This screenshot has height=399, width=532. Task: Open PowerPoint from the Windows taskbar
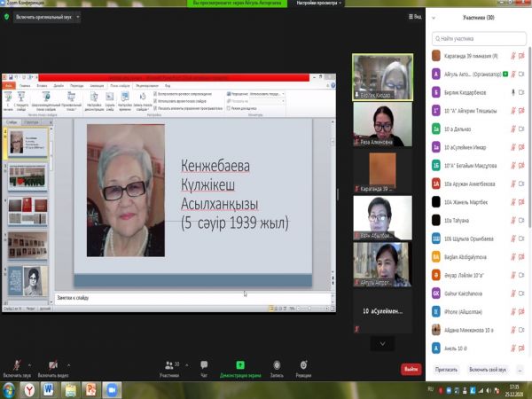(x=90, y=388)
